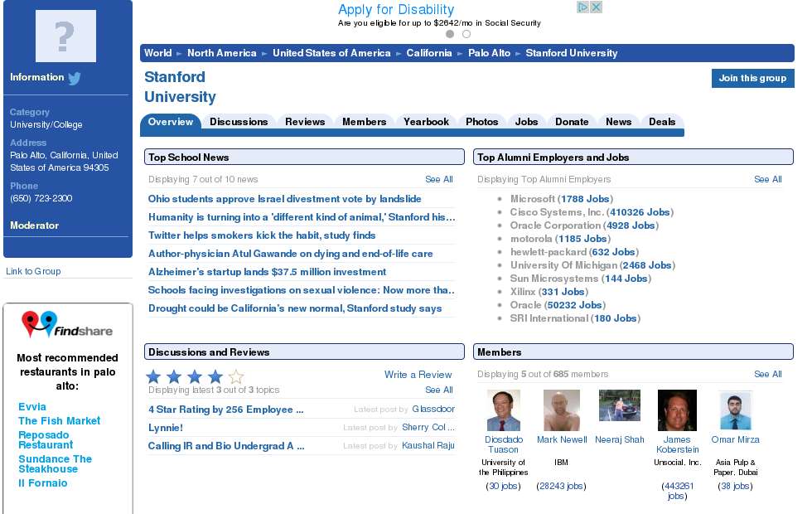Open the News tab
The image size is (812, 514).
618,122
